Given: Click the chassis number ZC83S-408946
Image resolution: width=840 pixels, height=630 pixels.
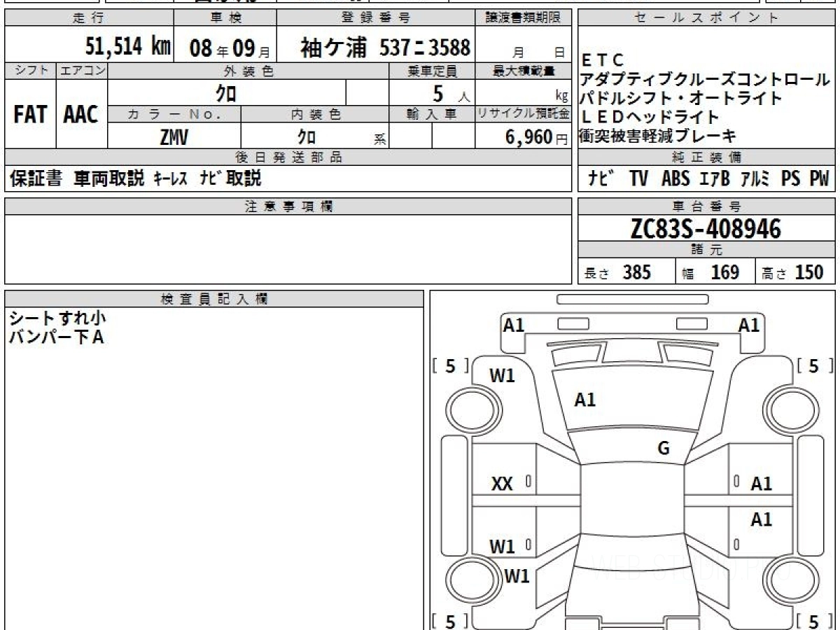Looking at the screenshot, I should coord(706,228).
